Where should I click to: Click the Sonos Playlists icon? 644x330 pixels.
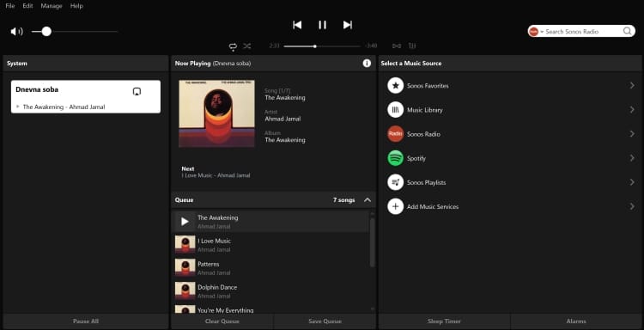click(x=396, y=182)
